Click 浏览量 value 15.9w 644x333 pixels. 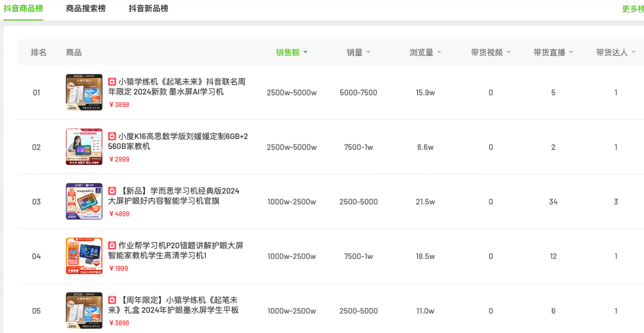tap(425, 93)
